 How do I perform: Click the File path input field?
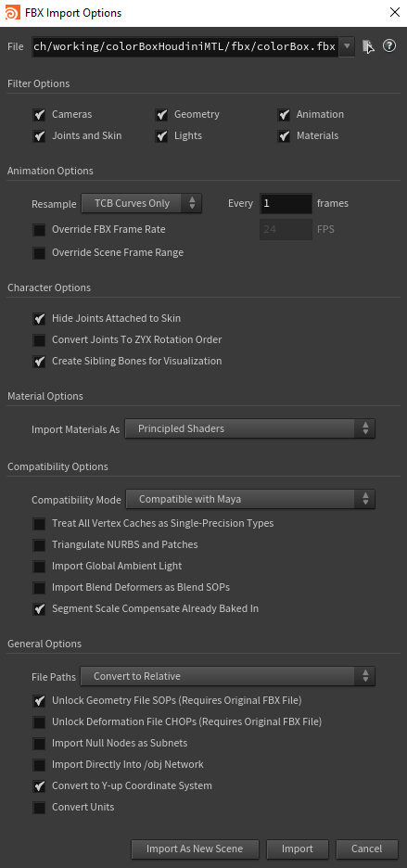click(184, 47)
